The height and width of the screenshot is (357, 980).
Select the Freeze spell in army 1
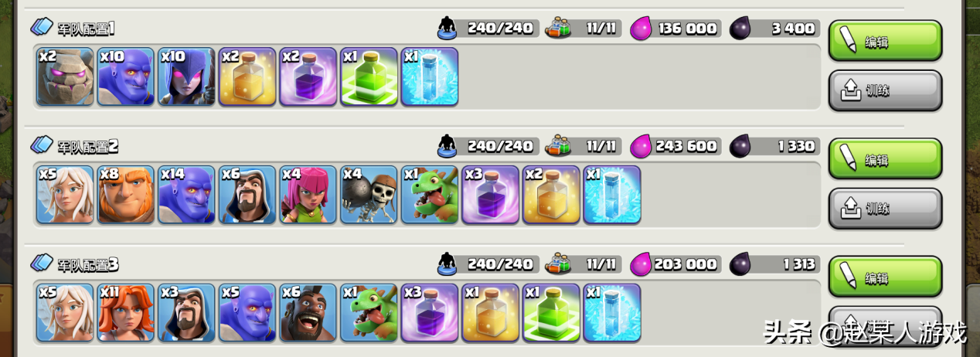tap(430, 76)
